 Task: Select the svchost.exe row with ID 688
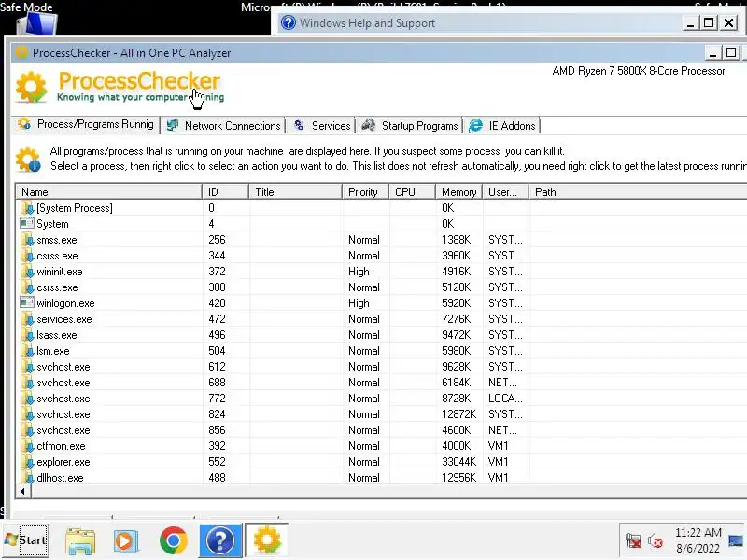tap(381, 383)
